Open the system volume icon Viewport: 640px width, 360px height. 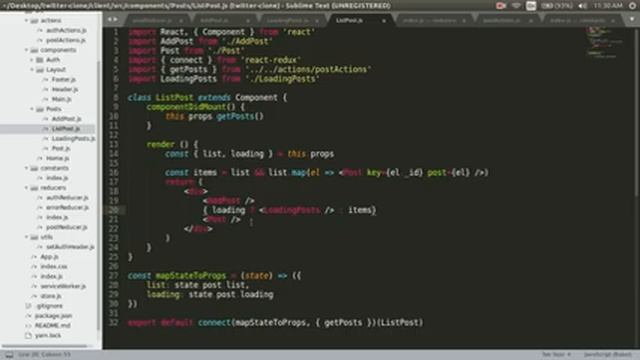click(583, 6)
